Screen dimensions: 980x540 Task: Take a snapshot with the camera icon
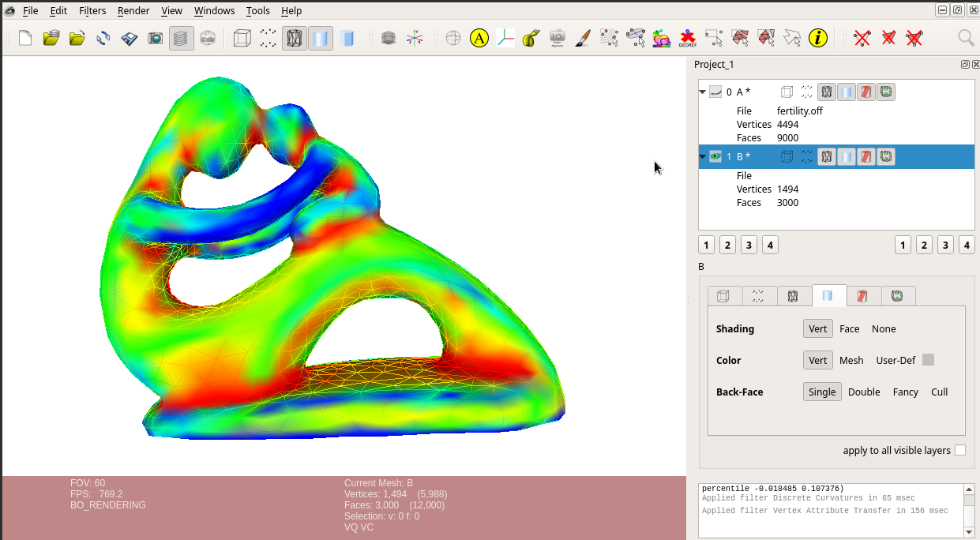[x=155, y=38]
